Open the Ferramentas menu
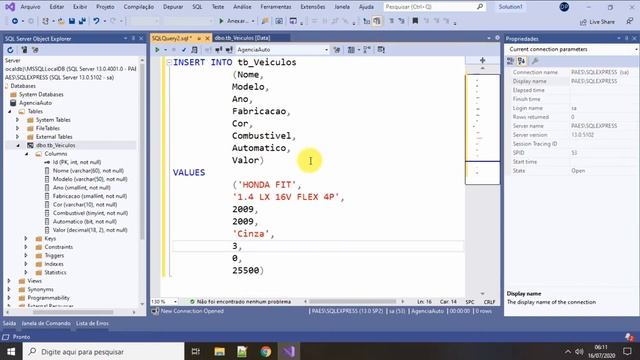The height and width of the screenshot is (360, 640). [276, 7]
